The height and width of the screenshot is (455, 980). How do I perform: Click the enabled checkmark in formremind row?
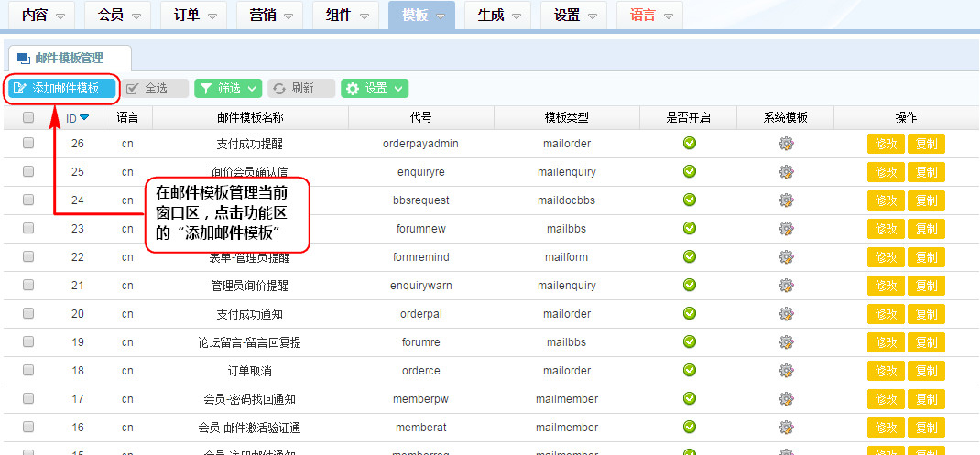[x=690, y=257]
